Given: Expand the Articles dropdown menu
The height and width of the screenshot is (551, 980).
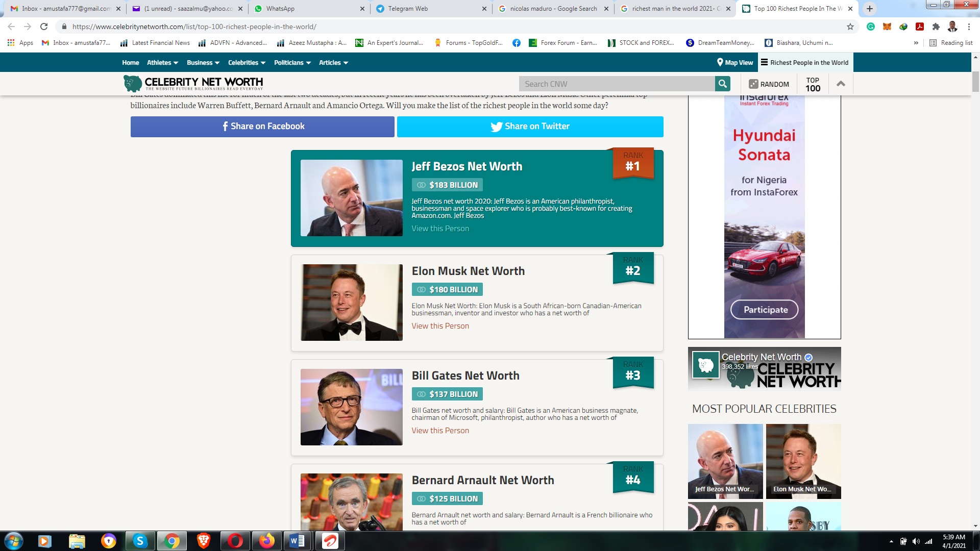Looking at the screenshot, I should 333,62.
